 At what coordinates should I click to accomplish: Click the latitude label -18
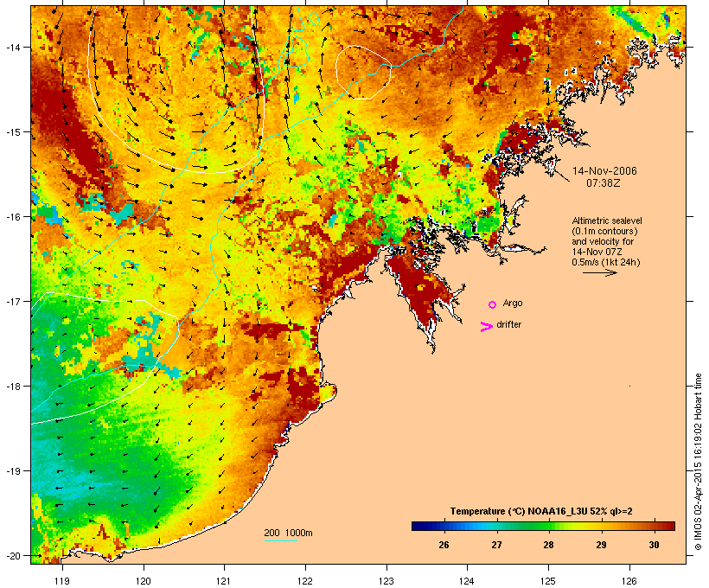[x=12, y=387]
